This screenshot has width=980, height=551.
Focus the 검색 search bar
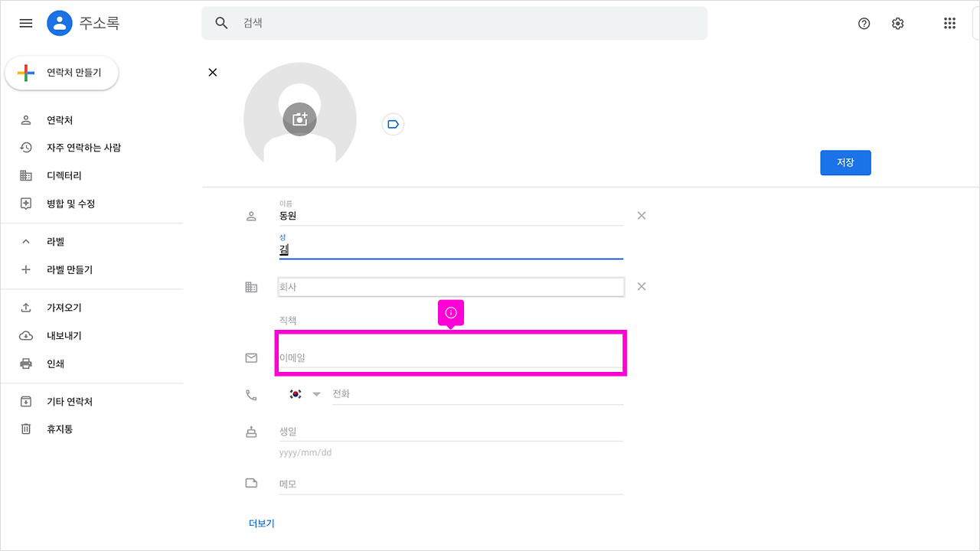(459, 23)
